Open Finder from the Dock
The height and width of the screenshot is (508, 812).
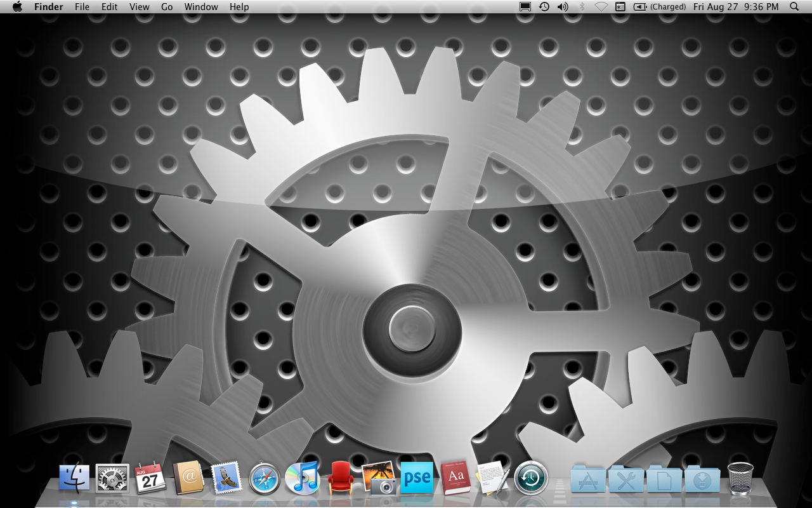coord(74,478)
